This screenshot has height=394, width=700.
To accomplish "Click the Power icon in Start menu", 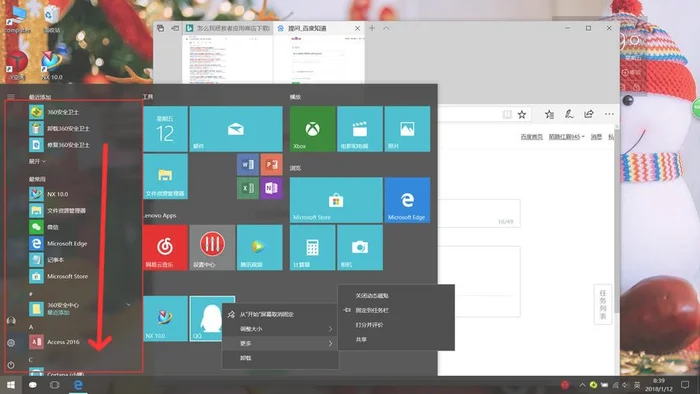I will 11,365.
